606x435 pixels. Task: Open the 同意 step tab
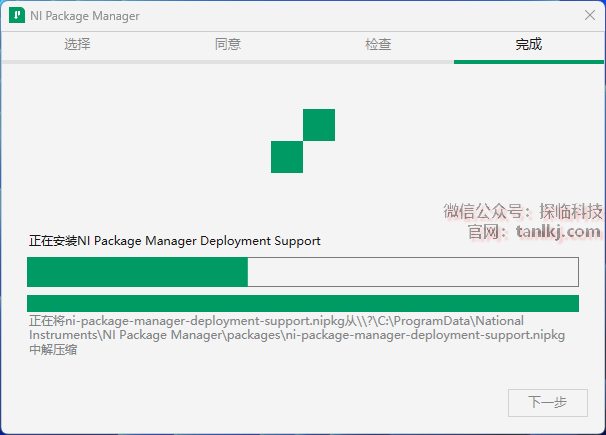[x=228, y=44]
